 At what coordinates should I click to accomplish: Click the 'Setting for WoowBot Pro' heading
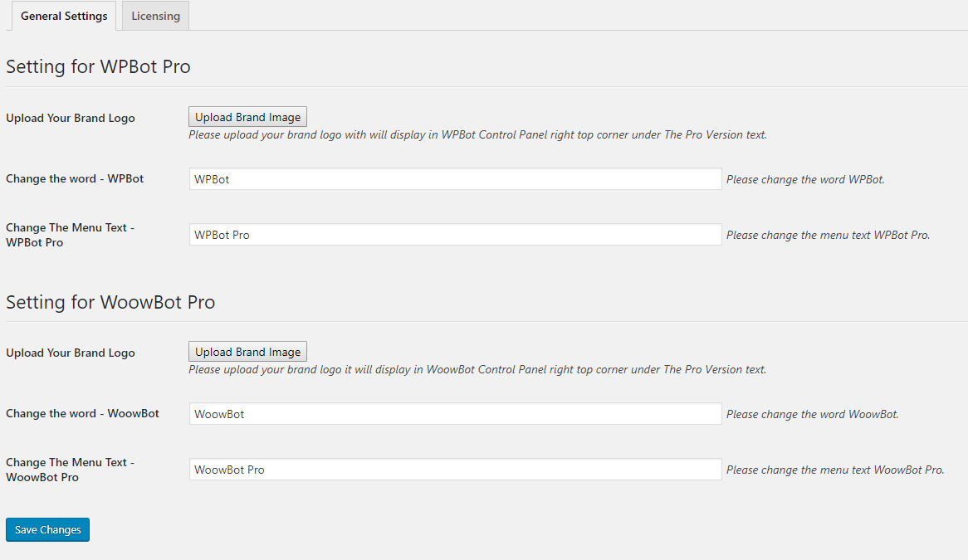[x=110, y=302]
